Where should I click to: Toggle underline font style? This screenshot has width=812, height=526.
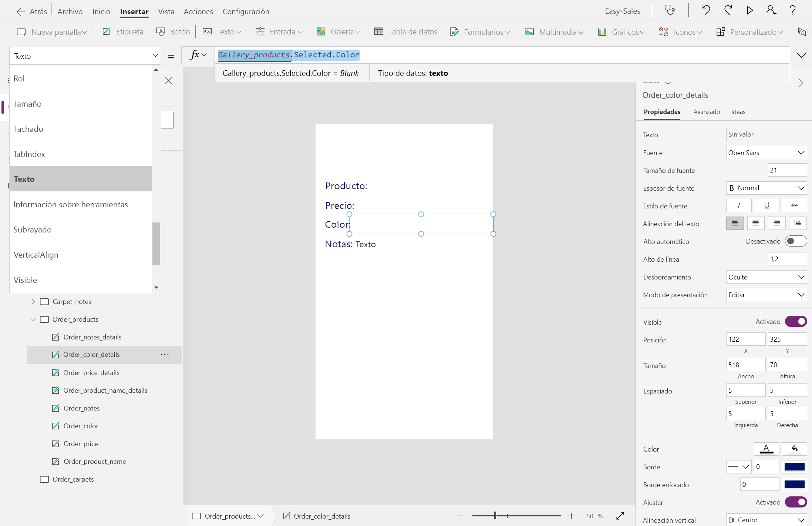(x=766, y=205)
